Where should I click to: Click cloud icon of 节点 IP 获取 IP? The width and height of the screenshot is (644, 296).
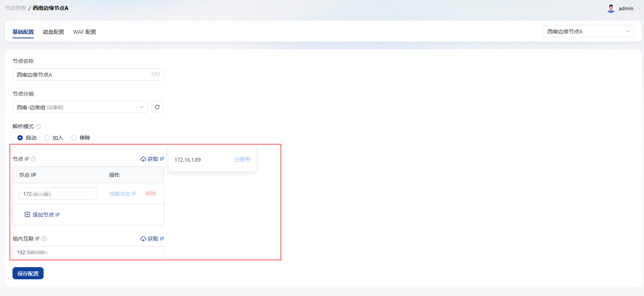tap(143, 159)
